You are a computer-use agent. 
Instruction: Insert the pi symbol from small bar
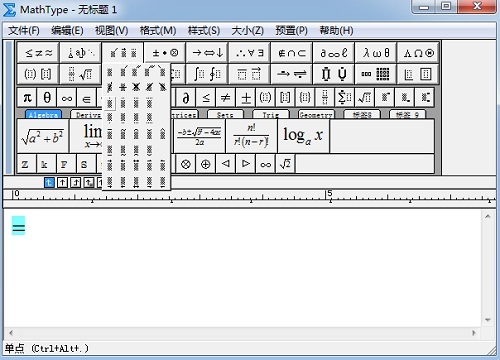[x=27, y=98]
